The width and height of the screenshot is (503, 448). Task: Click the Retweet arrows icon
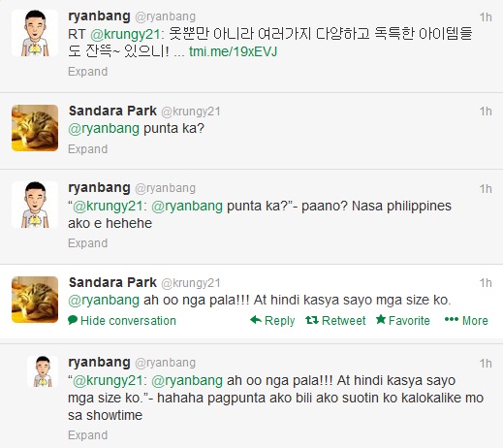[x=312, y=320]
